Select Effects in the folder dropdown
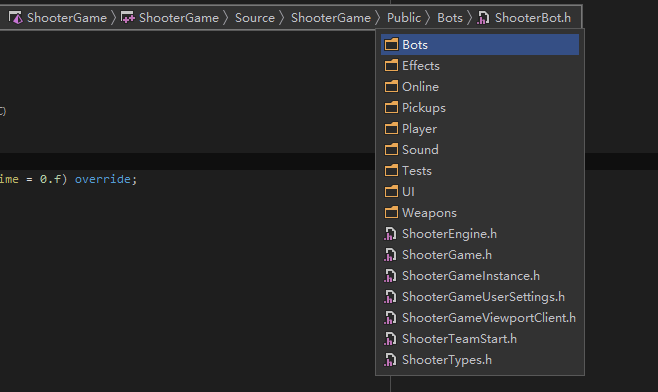658x392 pixels. coord(480,65)
